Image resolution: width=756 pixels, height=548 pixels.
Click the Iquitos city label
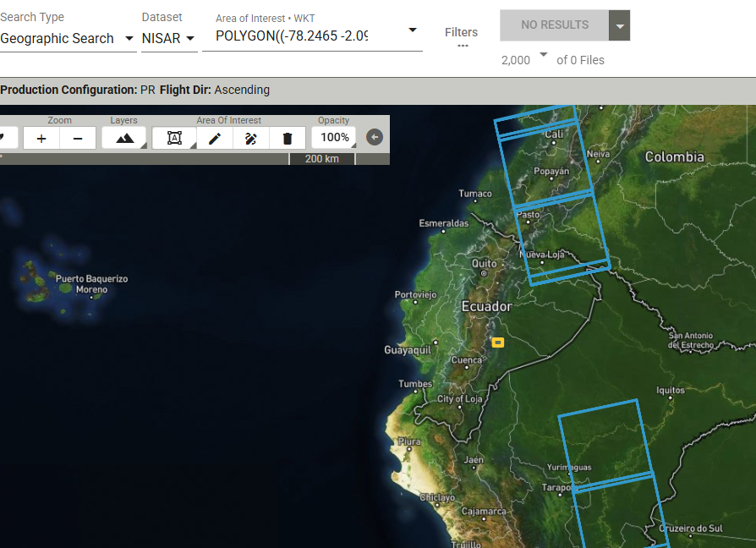tap(671, 391)
